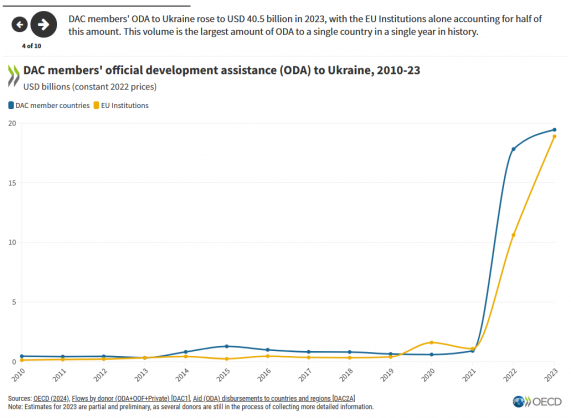Select the 2022 EU Institutions data point

click(x=513, y=235)
